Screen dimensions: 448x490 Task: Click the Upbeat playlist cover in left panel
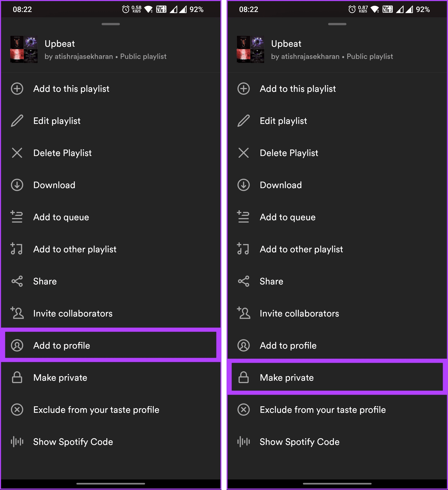point(24,49)
